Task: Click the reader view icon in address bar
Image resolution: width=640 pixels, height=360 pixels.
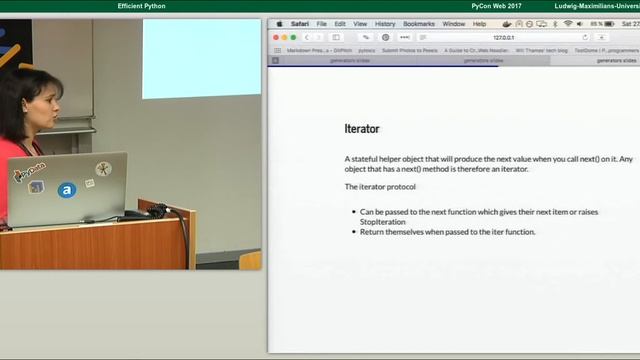Action: pyautogui.click(x=423, y=38)
